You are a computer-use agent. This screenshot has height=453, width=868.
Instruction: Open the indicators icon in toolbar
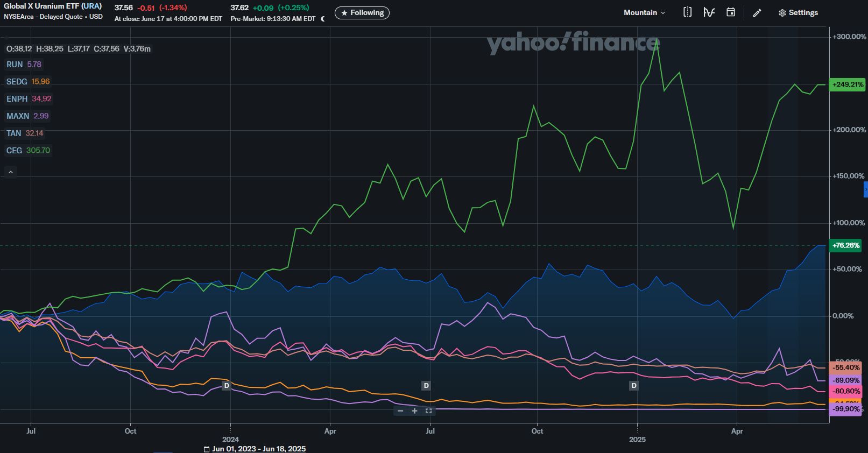click(709, 12)
